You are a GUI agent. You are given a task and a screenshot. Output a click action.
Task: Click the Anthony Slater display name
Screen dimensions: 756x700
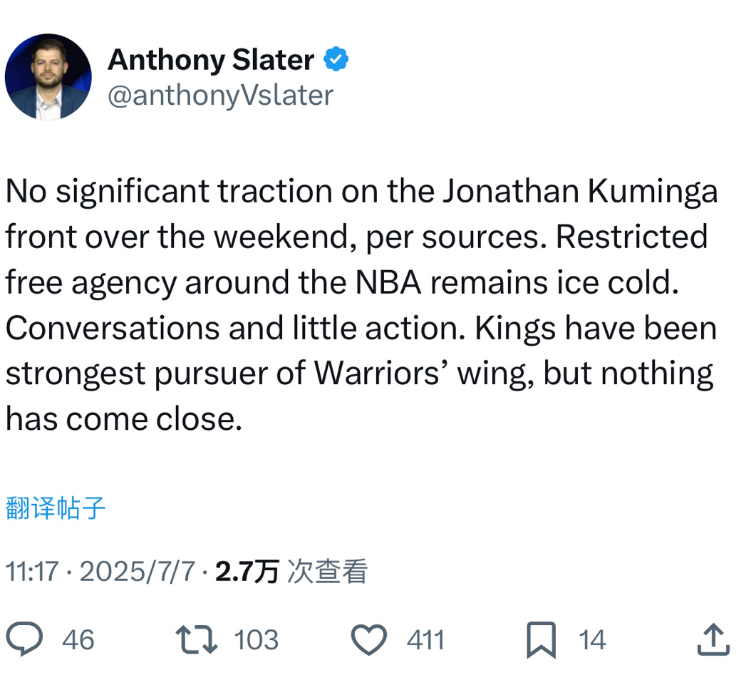[211, 61]
